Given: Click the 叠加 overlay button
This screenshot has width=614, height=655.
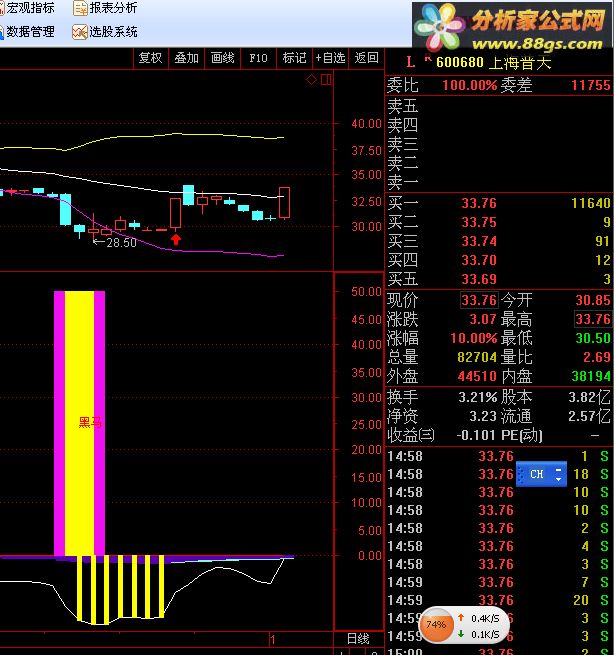Looking at the screenshot, I should pyautogui.click(x=186, y=58).
